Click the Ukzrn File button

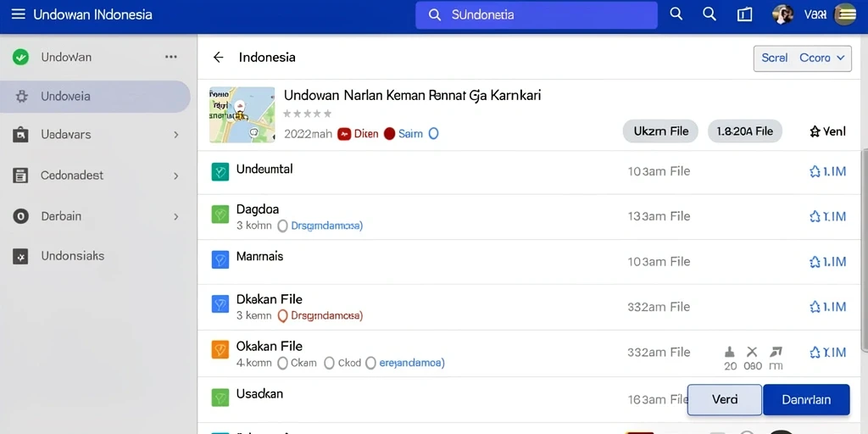click(x=660, y=131)
